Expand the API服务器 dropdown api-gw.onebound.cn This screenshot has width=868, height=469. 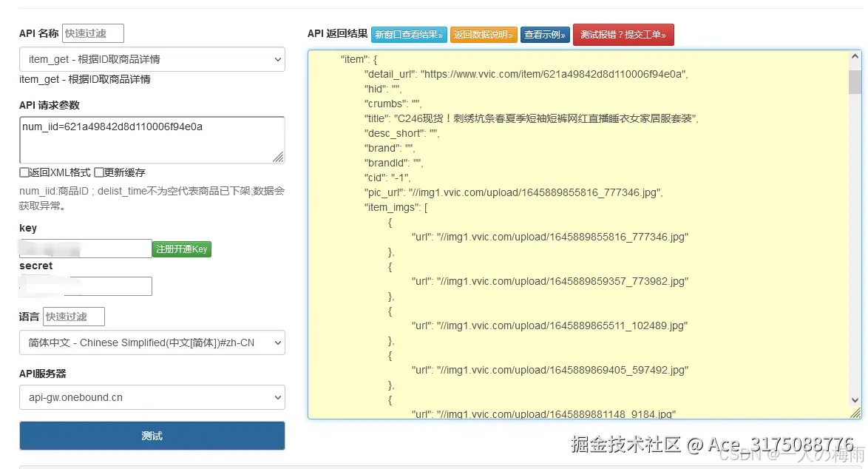click(152, 397)
